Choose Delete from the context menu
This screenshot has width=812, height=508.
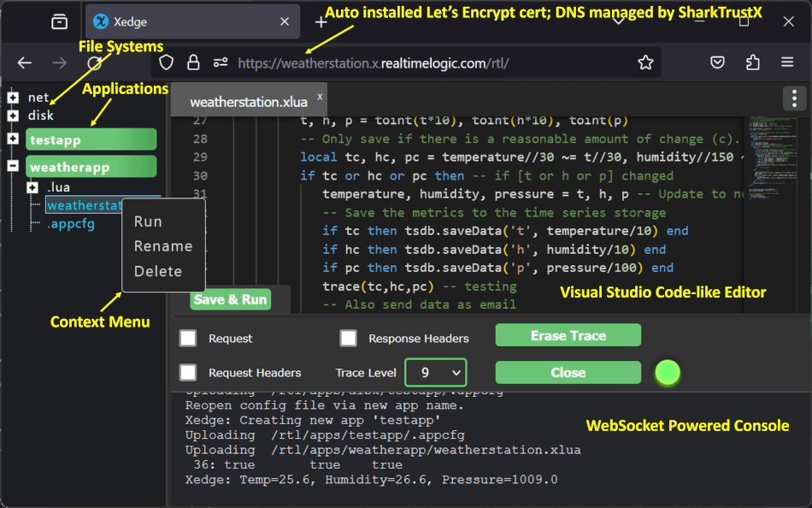(x=158, y=271)
